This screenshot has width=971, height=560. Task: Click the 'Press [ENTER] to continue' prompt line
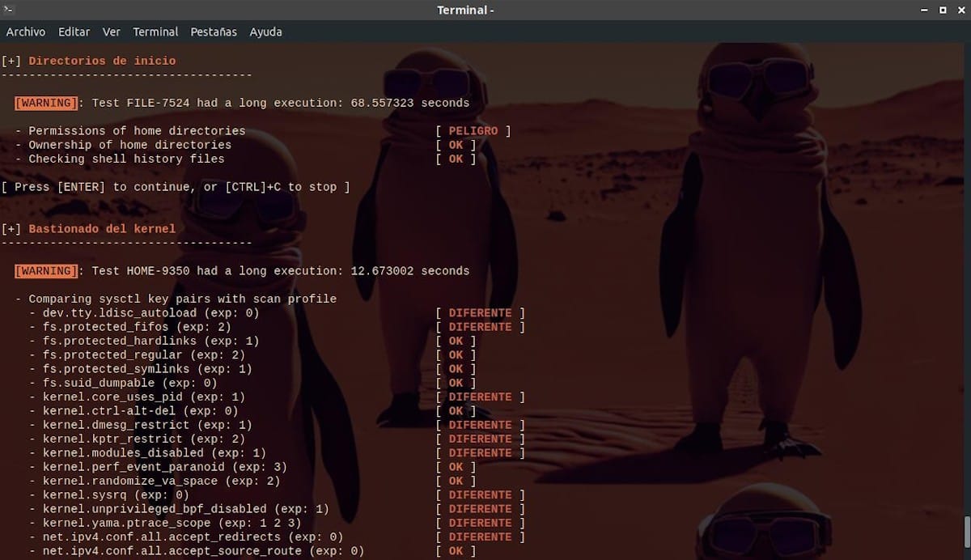click(176, 187)
